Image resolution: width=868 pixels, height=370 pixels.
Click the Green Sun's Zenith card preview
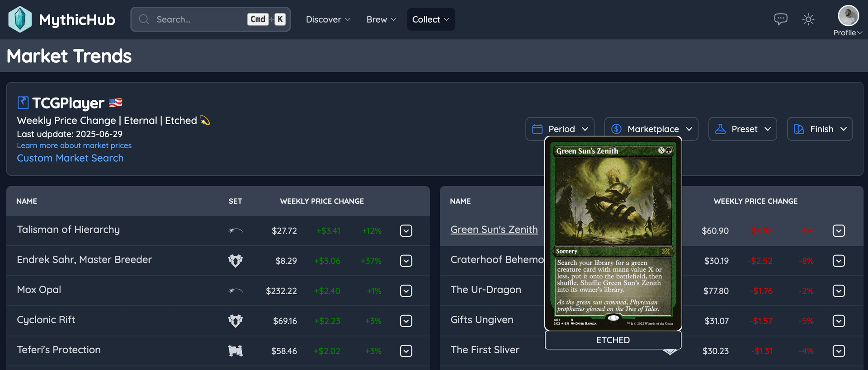pyautogui.click(x=613, y=234)
